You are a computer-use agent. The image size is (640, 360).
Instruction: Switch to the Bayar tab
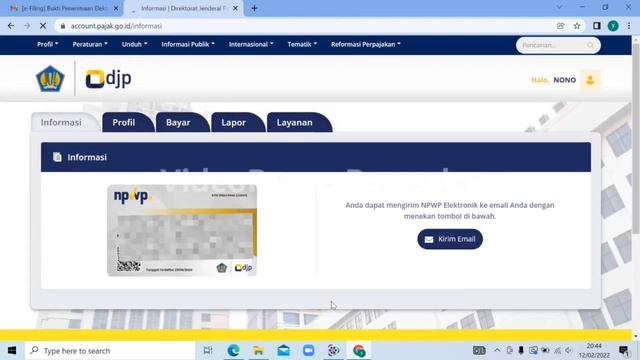tap(182, 122)
